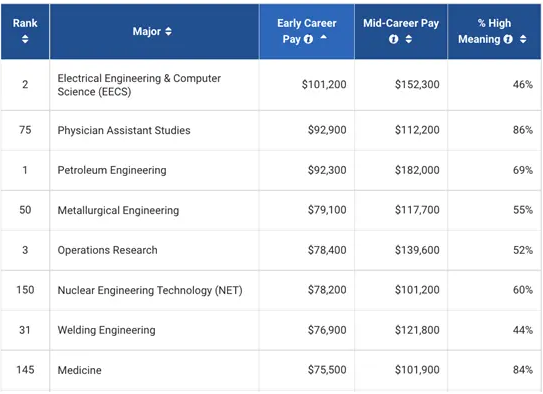The image size is (543, 394).
Task: Select Nuclear Engineering Technology (NET) major
Action: pos(150,290)
